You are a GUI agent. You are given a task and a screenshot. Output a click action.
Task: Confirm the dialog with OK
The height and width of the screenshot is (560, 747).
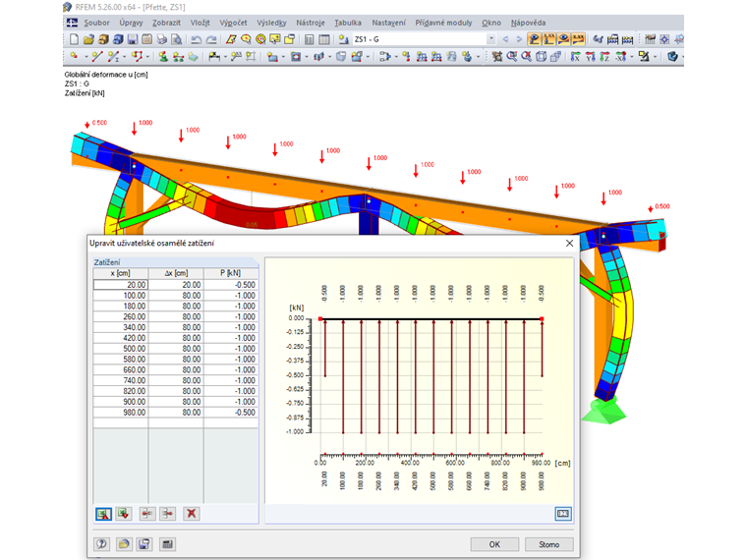(x=494, y=544)
